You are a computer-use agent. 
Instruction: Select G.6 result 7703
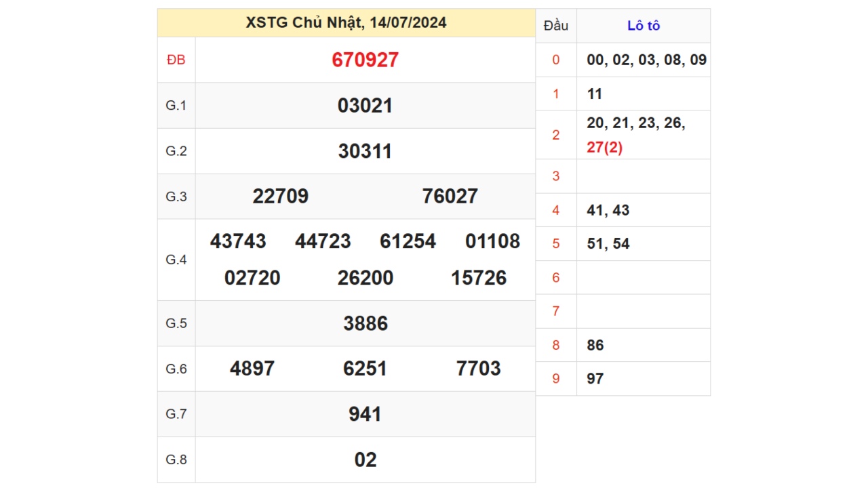pos(479,369)
